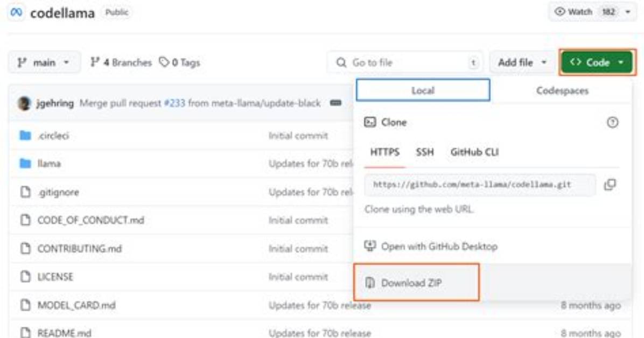Toggle the green Code dropdown button

coord(597,62)
